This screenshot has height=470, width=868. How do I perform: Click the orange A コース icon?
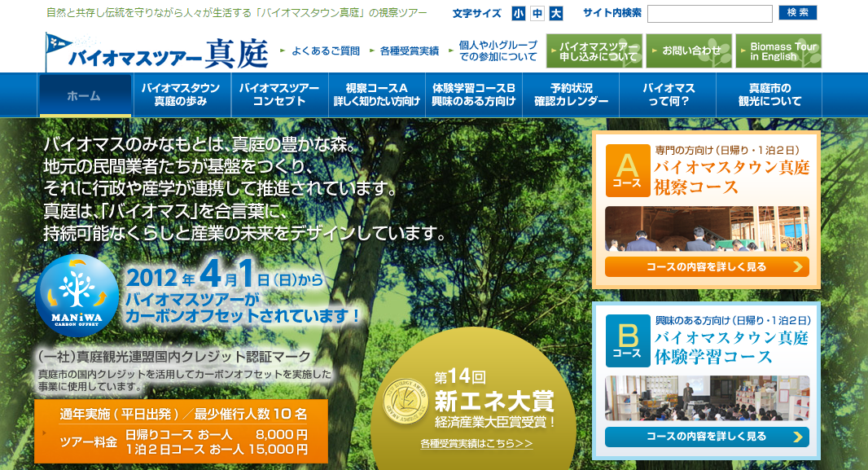click(628, 170)
